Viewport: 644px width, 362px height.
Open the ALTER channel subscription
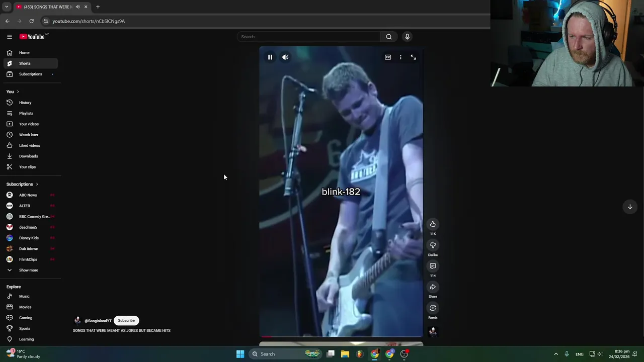(30, 206)
